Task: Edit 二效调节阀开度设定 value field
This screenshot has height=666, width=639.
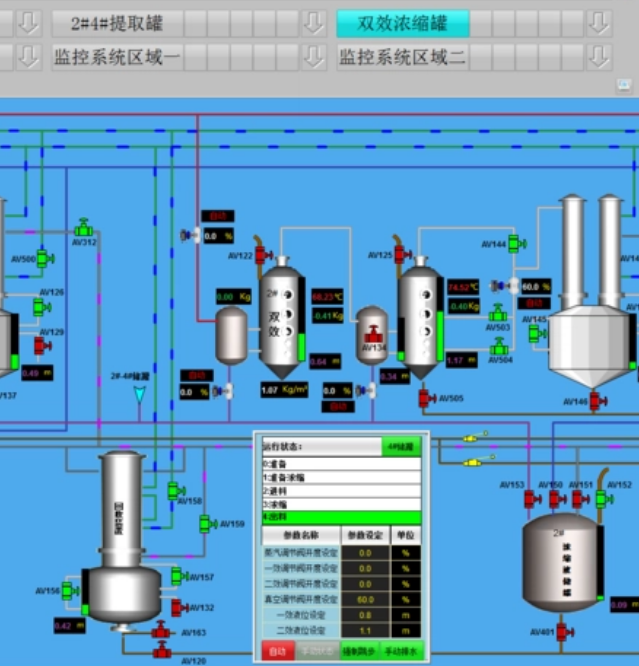Action: (365, 584)
